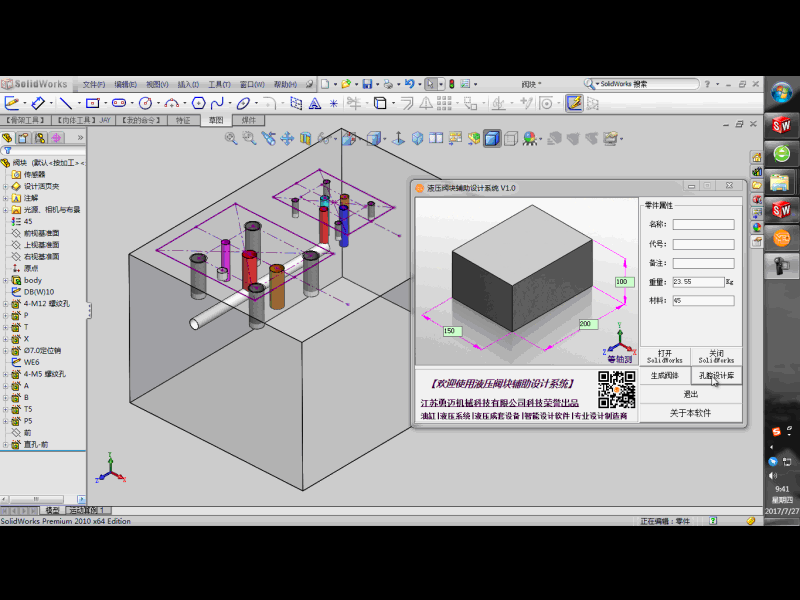This screenshot has width=800, height=600.
Task: Click the 生成阀体 button
Action: [x=665, y=376]
